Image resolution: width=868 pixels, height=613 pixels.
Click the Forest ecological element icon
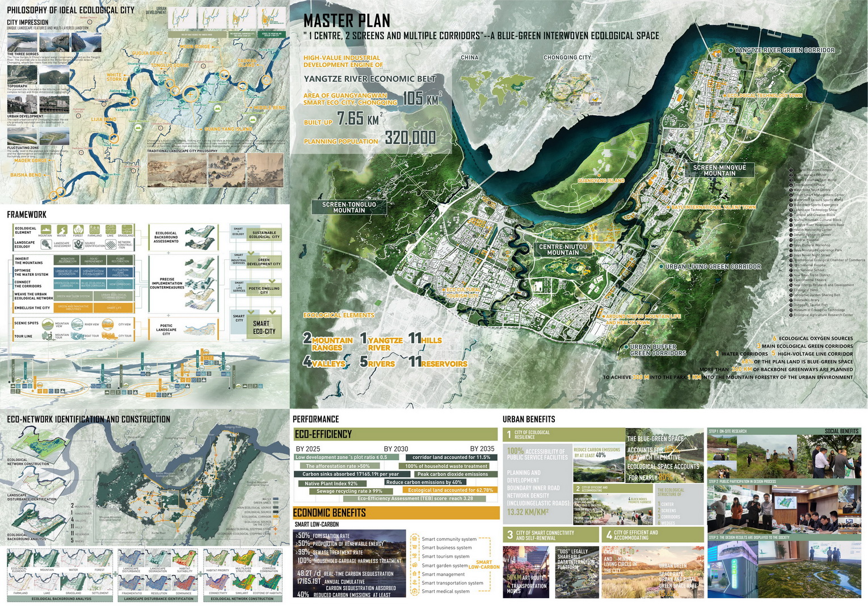78,229
